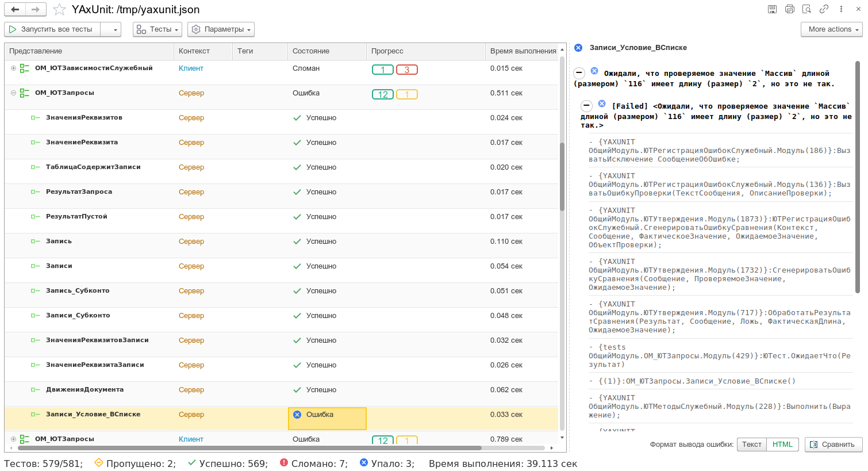
Task: Sort by the Прогресс column header
Action: tap(426, 51)
